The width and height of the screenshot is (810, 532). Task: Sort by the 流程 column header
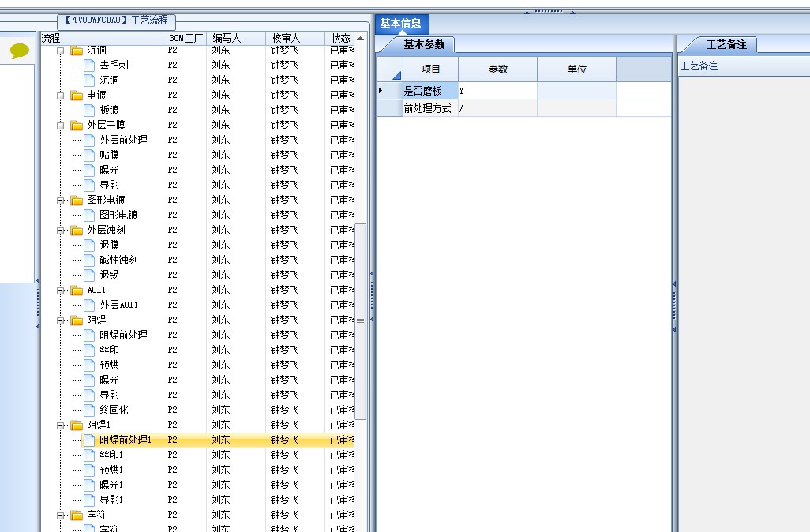103,38
